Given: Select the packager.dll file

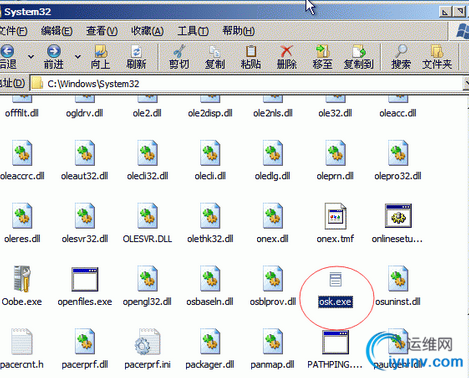Looking at the screenshot, I should click(x=210, y=349).
